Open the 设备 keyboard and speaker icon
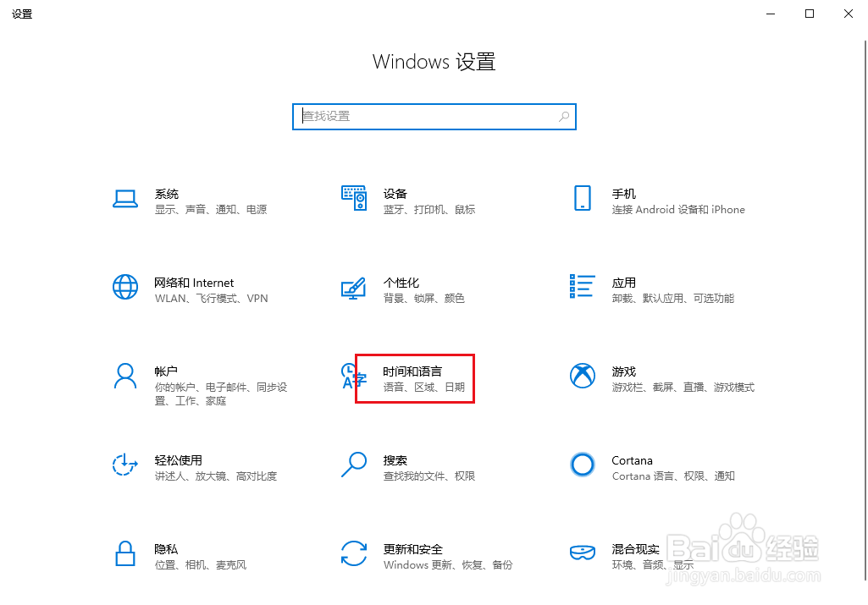The height and width of the screenshot is (605, 868). click(x=354, y=198)
